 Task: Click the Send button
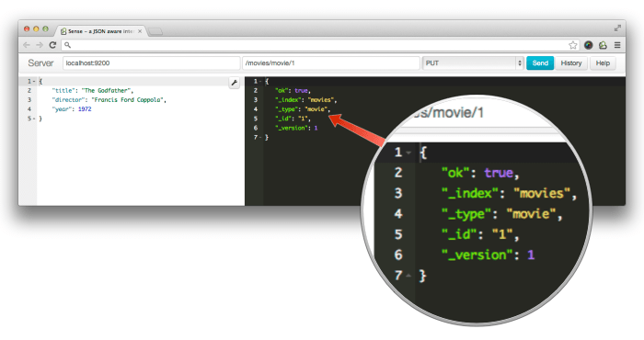540,63
